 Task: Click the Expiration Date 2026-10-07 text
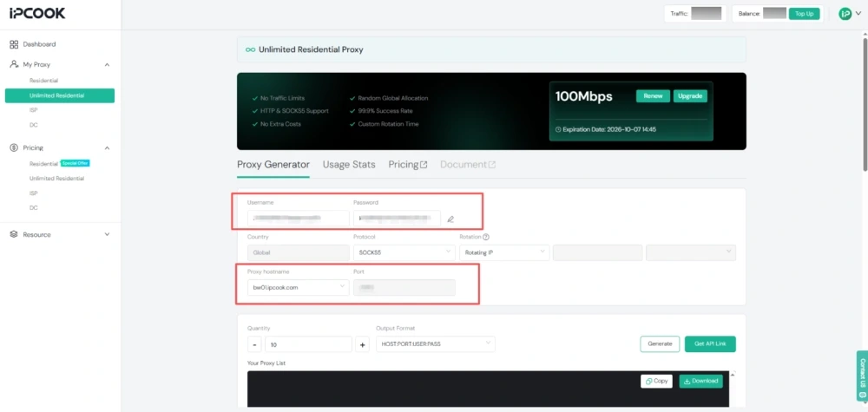tap(609, 129)
